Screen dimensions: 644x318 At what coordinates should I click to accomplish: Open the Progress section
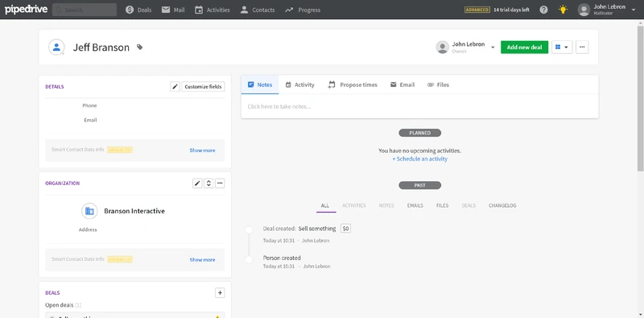pos(303,10)
